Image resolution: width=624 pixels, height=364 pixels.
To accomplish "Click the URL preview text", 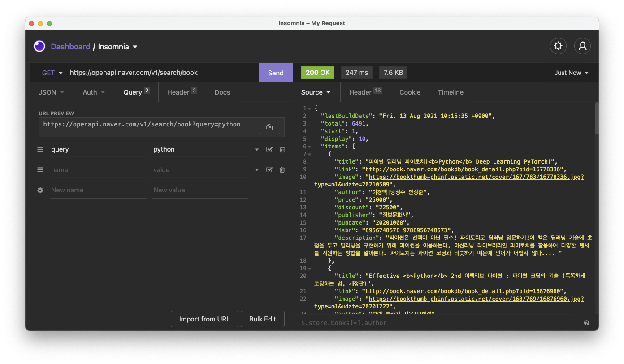I will [142, 125].
